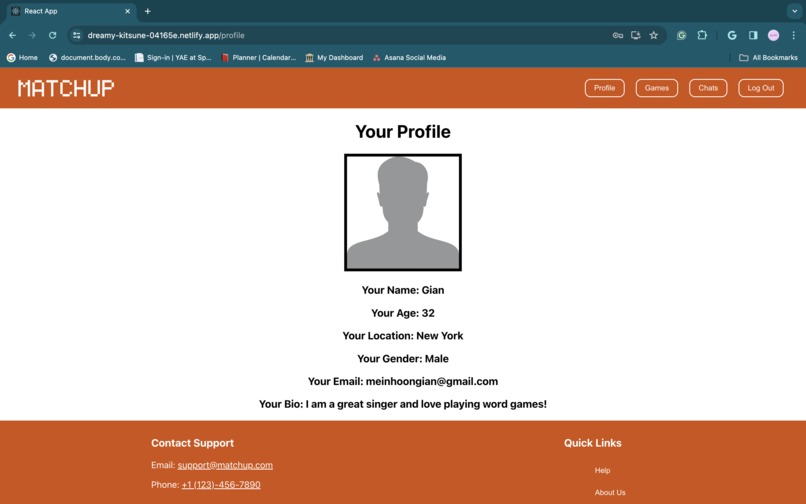806x504 pixels.
Task: Bookmark this page with the star icon
Action: (x=653, y=35)
